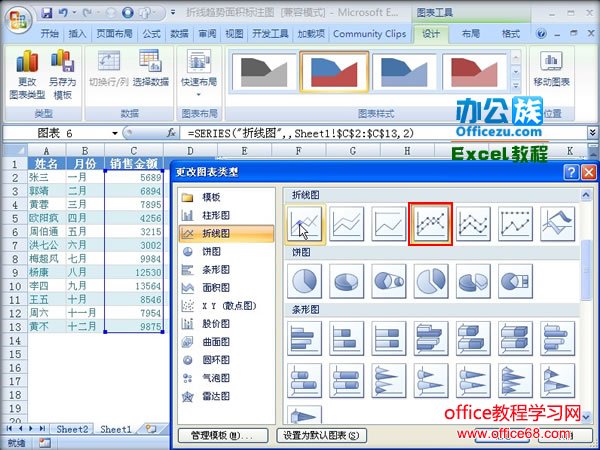Click fx insert function icon
The width and height of the screenshot is (600, 450).
coord(171,133)
